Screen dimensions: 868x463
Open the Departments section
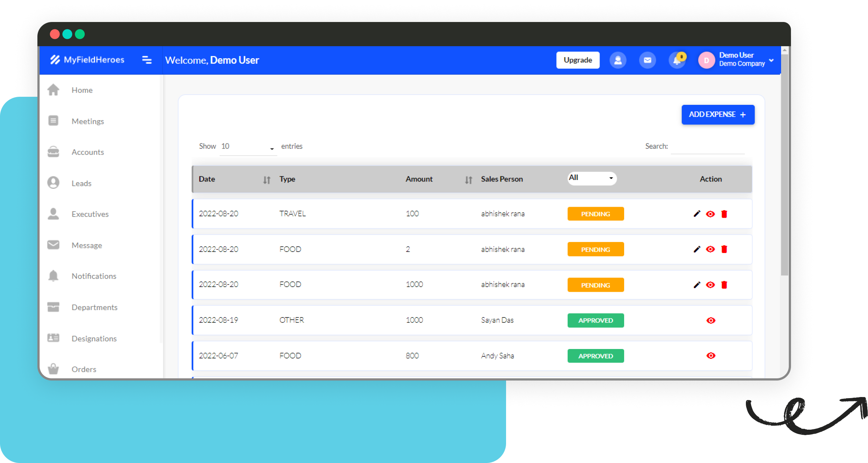[94, 307]
